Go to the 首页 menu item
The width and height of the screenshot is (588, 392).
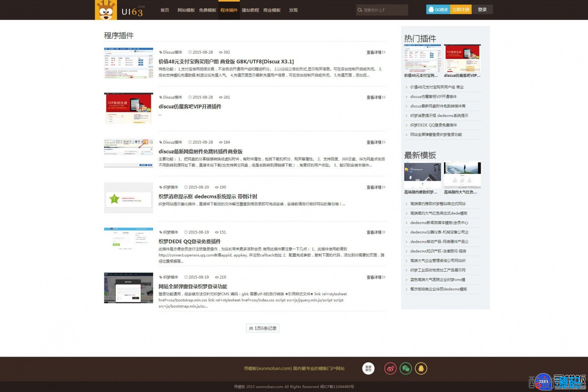[x=165, y=10]
